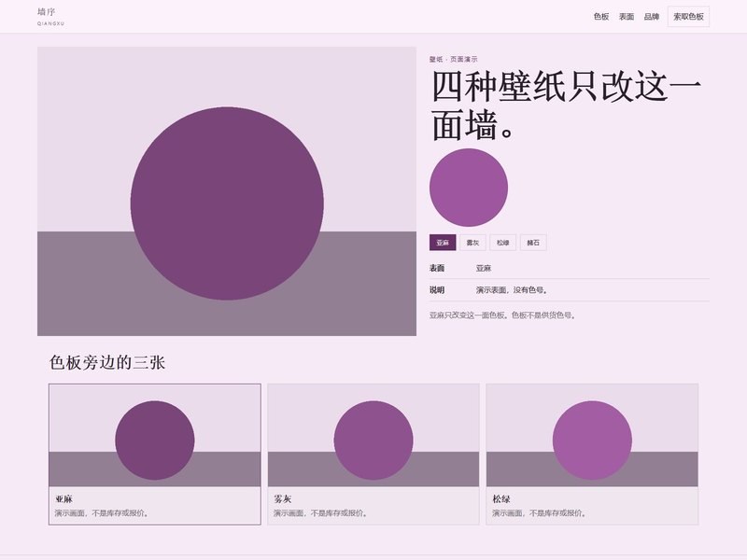Click the large wall preview image
This screenshot has height=560, width=747.
pos(227,191)
